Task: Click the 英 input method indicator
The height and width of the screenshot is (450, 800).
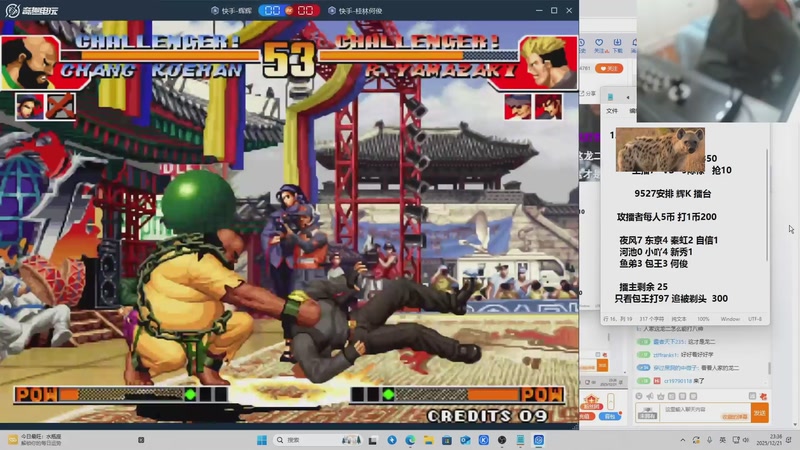Action: click(x=722, y=440)
